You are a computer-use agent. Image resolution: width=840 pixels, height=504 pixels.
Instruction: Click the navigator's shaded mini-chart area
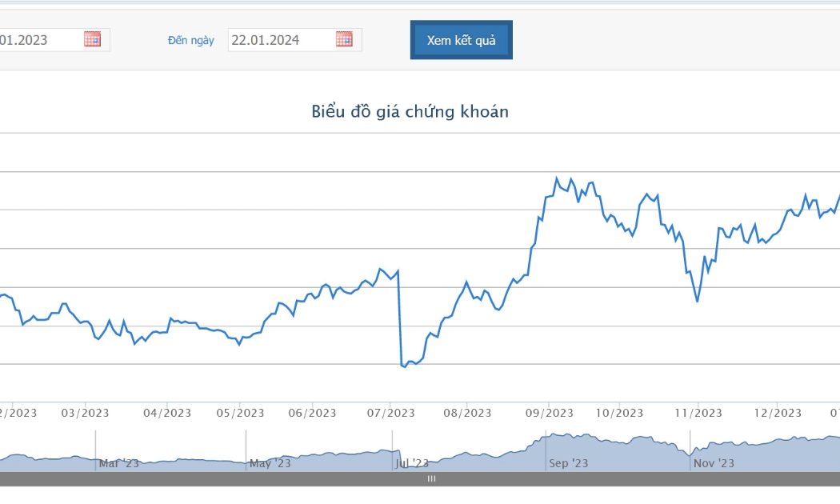(420, 451)
